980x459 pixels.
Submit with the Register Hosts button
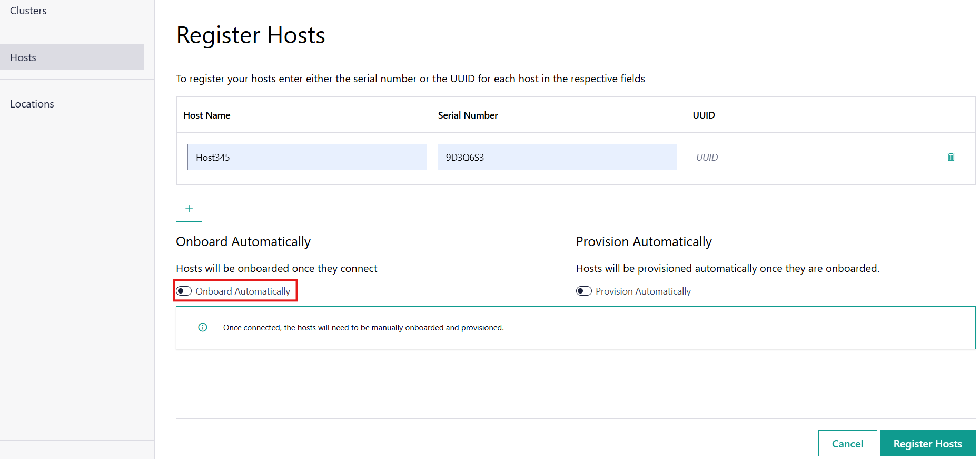[x=927, y=443]
